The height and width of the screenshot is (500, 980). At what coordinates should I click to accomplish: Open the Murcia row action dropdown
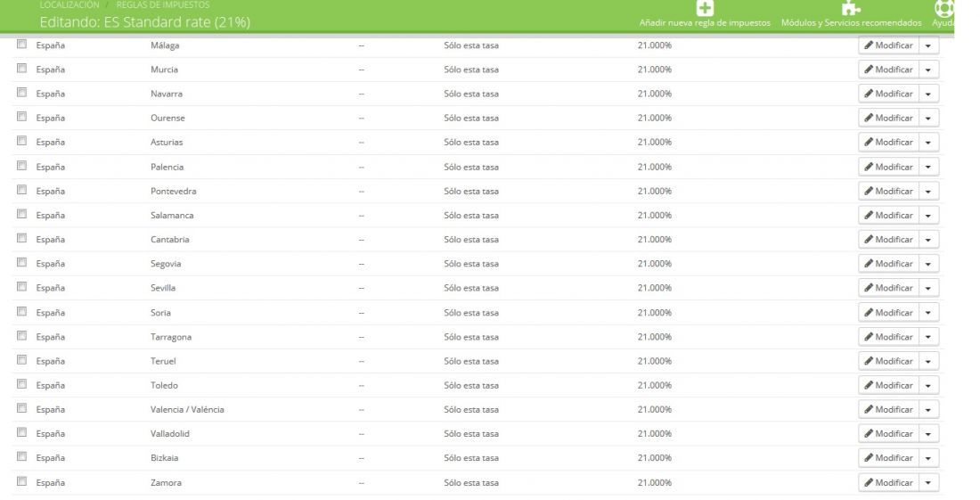(928, 70)
